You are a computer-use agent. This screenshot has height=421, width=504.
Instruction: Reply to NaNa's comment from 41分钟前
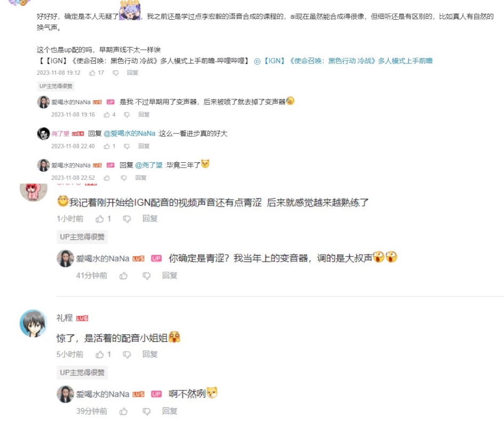coord(170,276)
